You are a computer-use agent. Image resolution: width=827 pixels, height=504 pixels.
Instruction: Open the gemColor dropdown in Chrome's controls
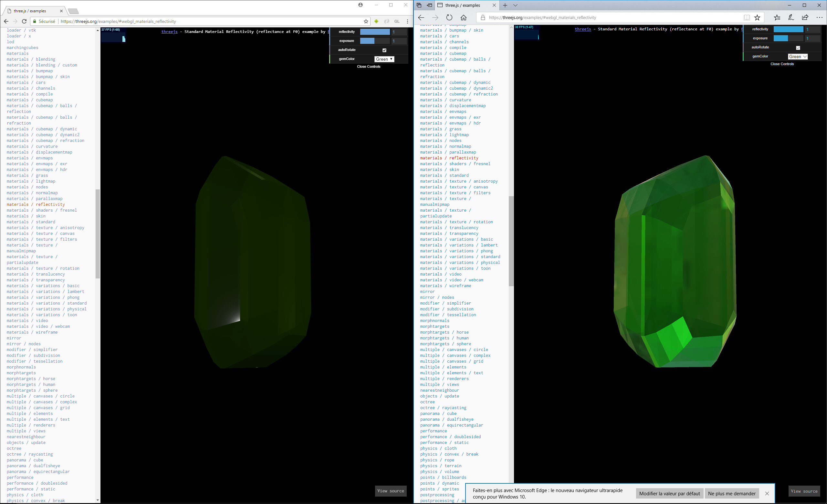(x=384, y=59)
